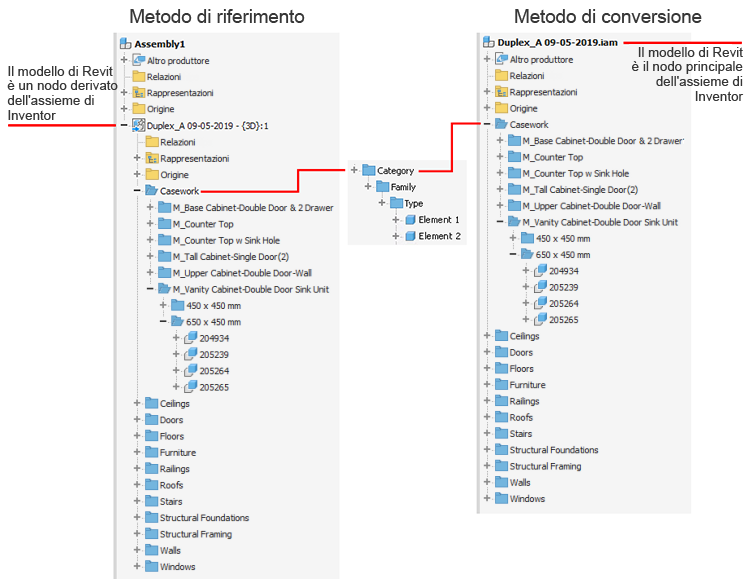Click the Type folder icon in middle diagram
The height and width of the screenshot is (579, 750).
[397, 203]
